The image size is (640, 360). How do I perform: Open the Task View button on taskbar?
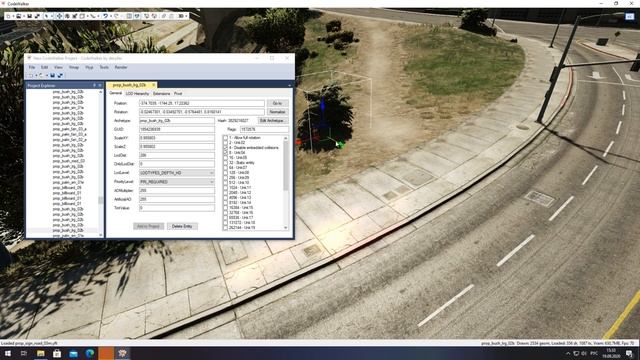(24, 353)
